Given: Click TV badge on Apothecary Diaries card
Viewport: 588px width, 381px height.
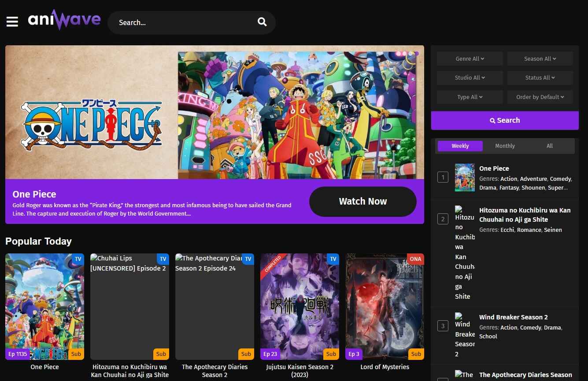Looking at the screenshot, I should (248, 259).
